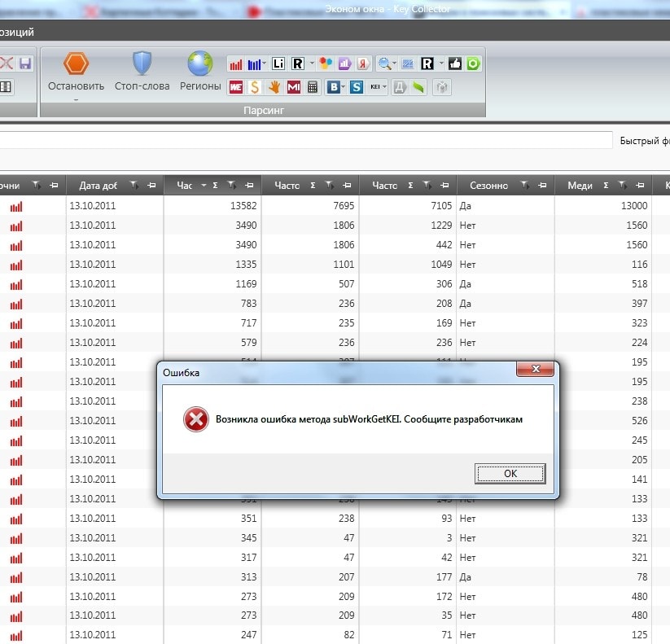Click the LiveInternet Li icon
The width and height of the screenshot is (670, 644).
click(x=279, y=64)
